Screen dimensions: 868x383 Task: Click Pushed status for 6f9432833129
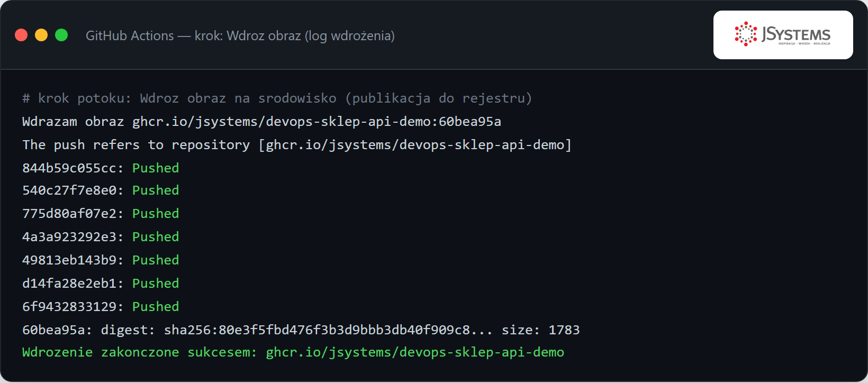[156, 307]
